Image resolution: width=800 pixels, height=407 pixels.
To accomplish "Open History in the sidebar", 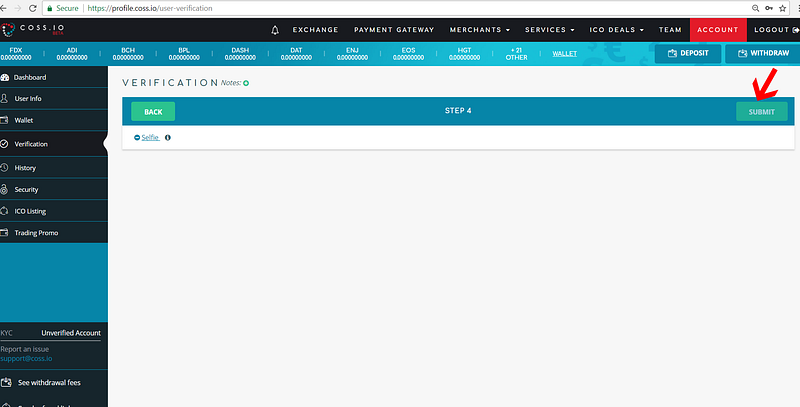I will pos(54,167).
